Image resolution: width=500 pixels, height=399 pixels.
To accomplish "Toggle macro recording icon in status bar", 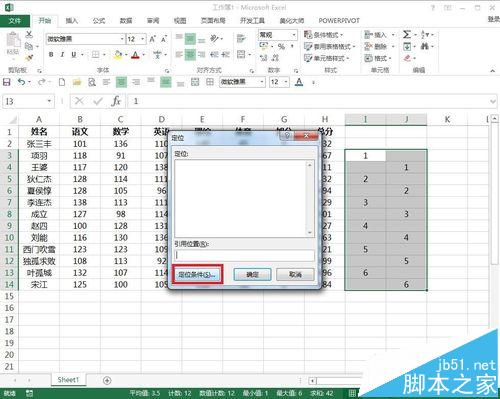I will click(29, 393).
